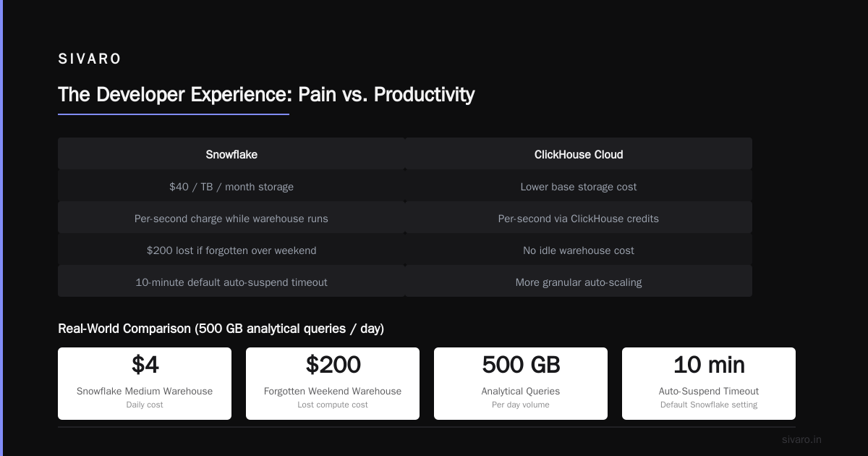Open the 500 GB Analytical Queries card
868x456 pixels.
point(521,384)
